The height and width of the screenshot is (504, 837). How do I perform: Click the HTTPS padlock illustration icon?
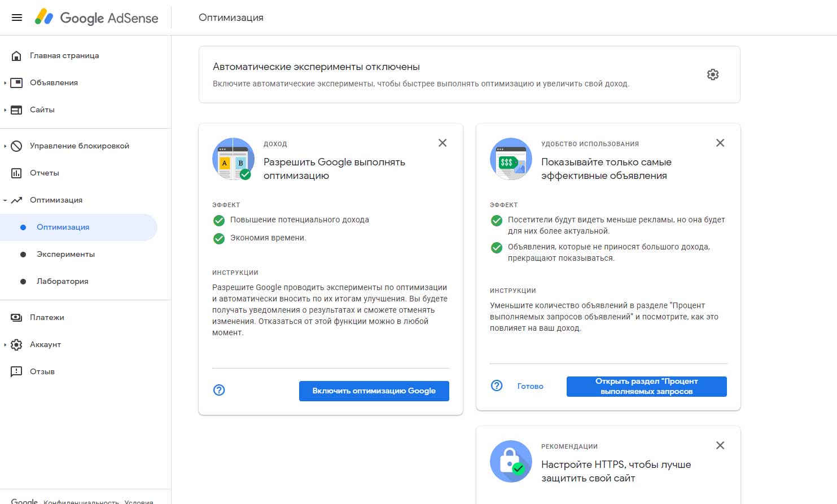[511, 461]
